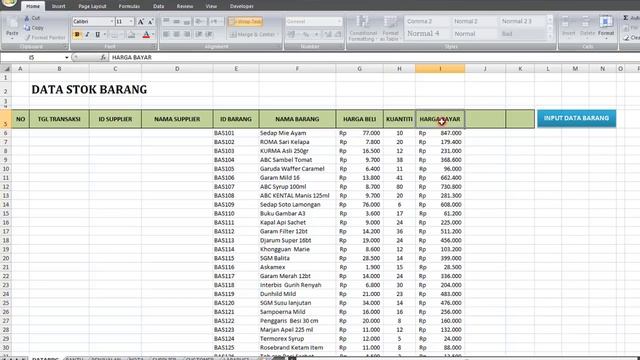Click the INPUT DATA BARANG button

pyautogui.click(x=576, y=118)
